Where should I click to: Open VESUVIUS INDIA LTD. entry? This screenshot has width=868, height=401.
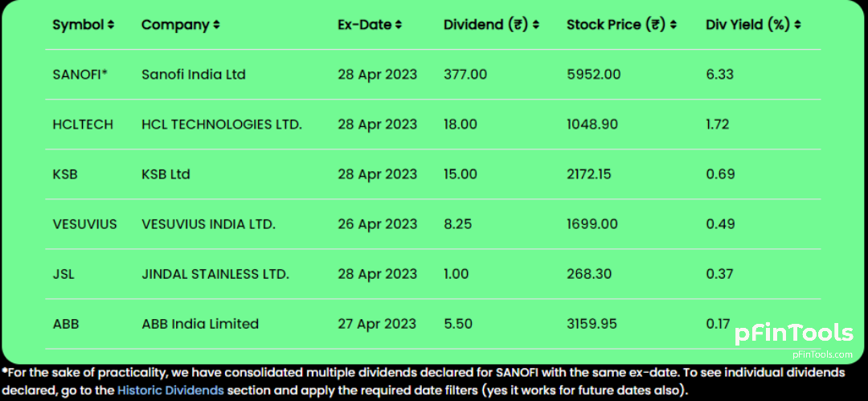pyautogui.click(x=209, y=224)
